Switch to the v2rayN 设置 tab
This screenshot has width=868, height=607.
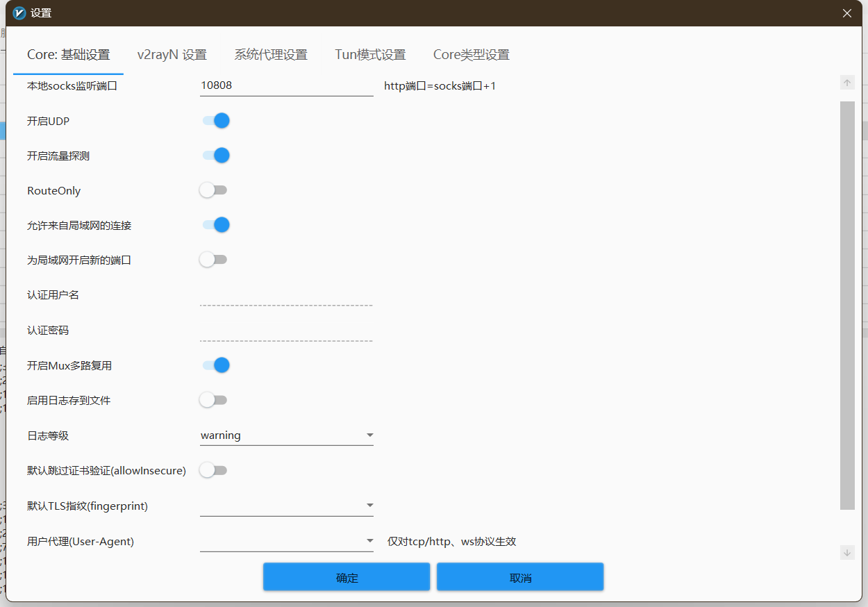click(x=172, y=54)
